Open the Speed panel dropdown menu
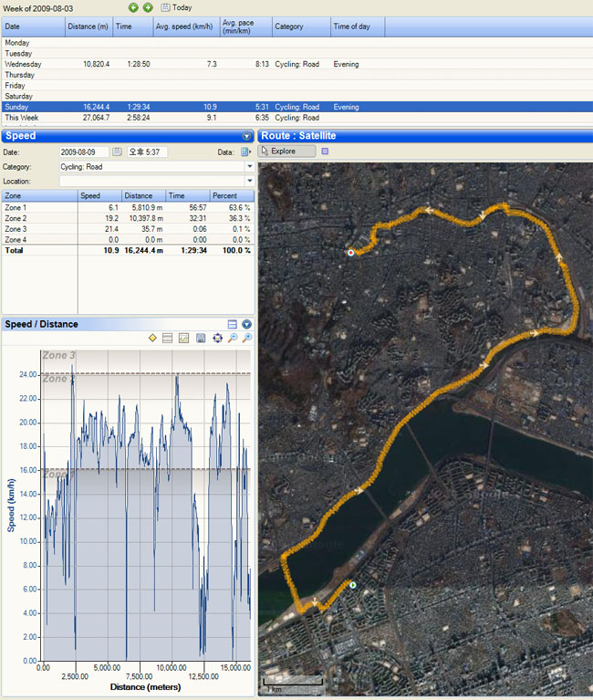 point(246,136)
